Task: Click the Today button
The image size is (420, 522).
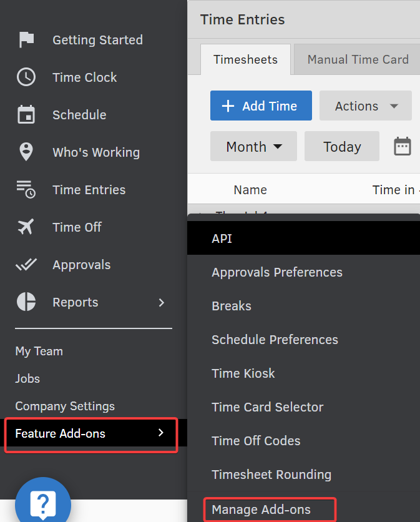Action: pos(342,147)
